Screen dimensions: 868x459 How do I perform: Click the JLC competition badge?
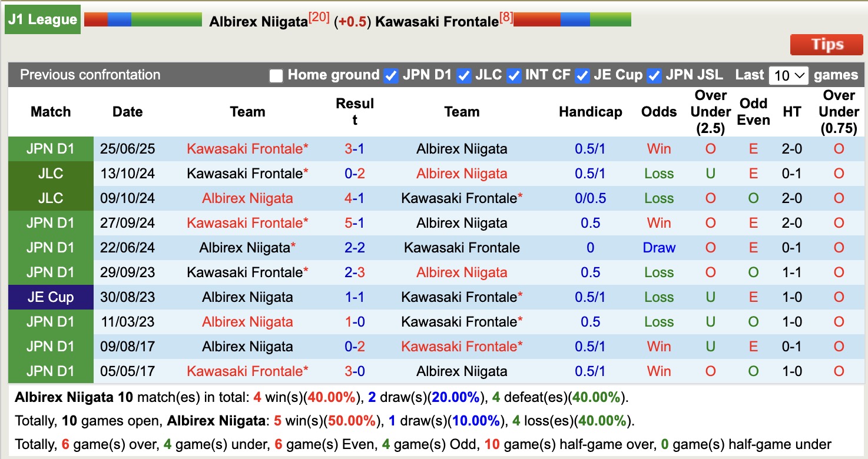coord(50,173)
